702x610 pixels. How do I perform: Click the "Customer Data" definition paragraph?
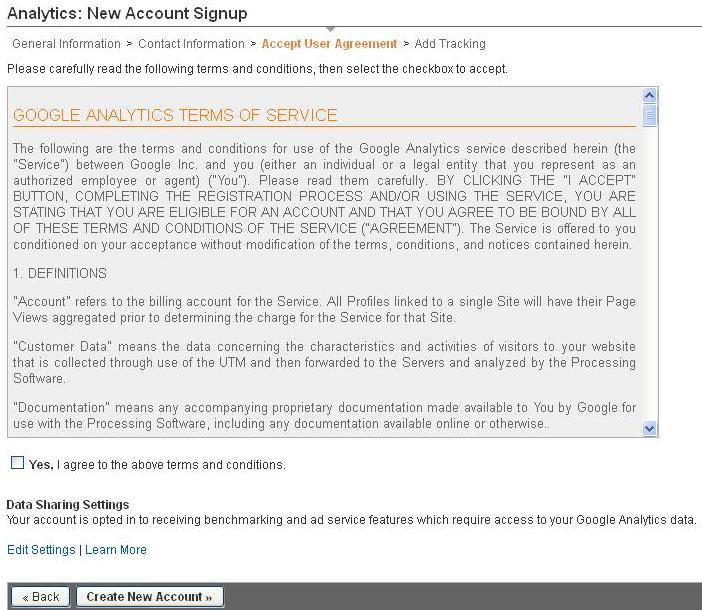[324, 363]
